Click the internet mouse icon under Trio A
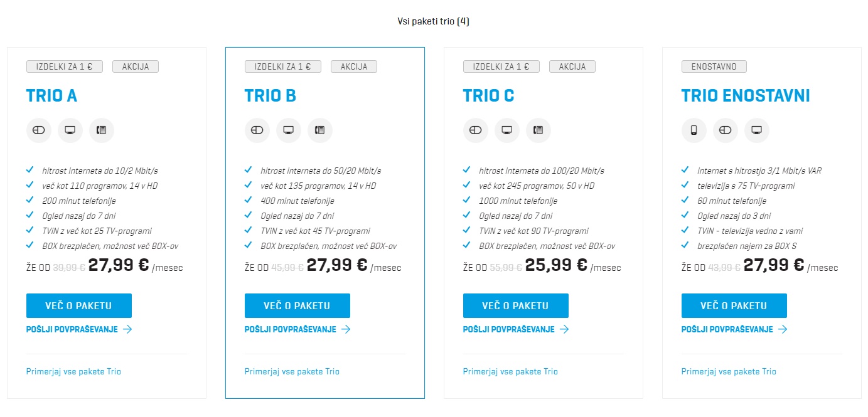 (39, 130)
